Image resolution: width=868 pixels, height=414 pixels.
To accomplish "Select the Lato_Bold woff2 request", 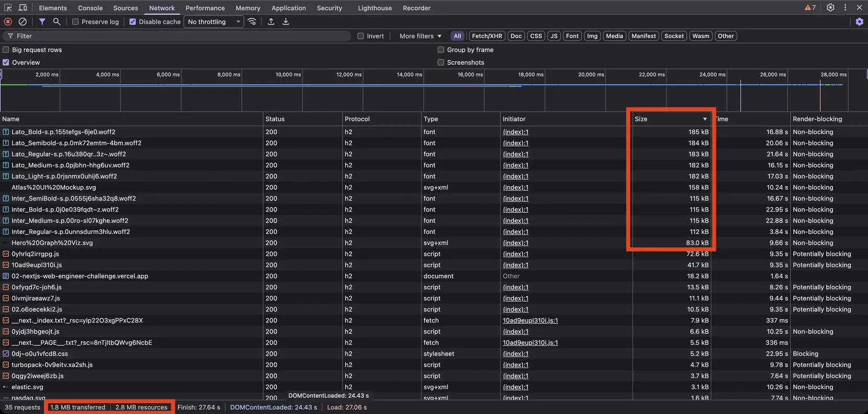I will coord(63,132).
